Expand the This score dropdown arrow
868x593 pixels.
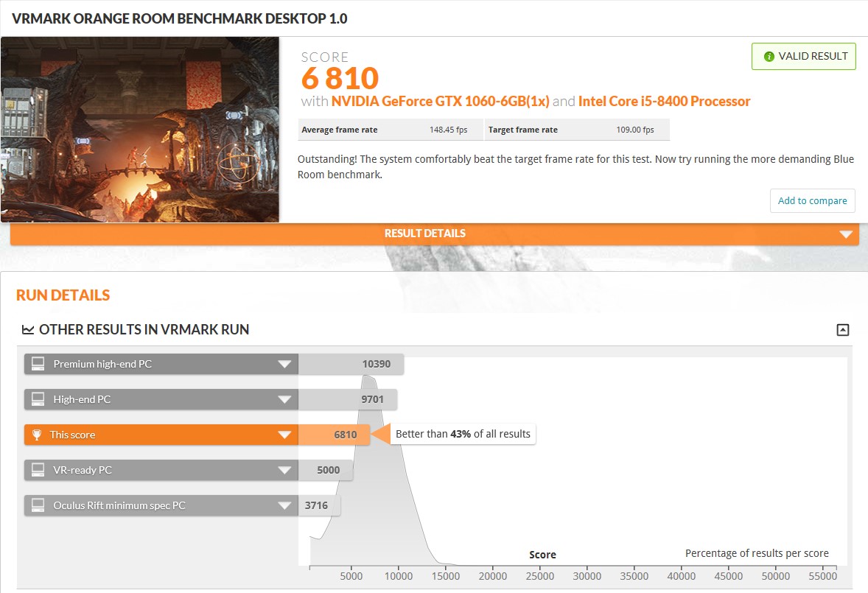coord(284,435)
